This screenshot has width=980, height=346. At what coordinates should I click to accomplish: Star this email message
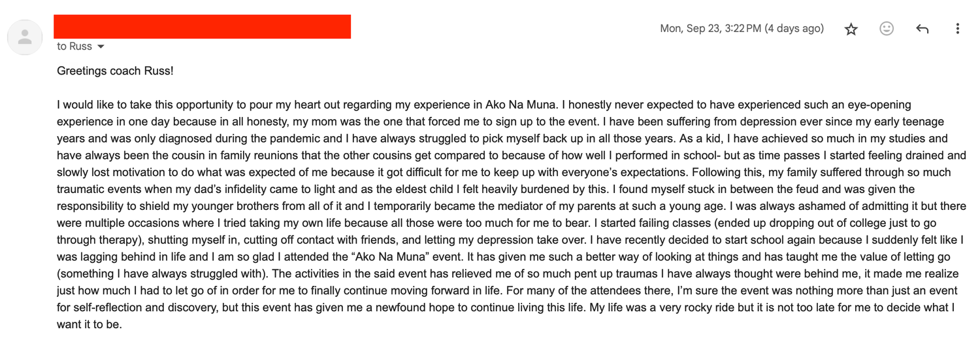tap(851, 29)
